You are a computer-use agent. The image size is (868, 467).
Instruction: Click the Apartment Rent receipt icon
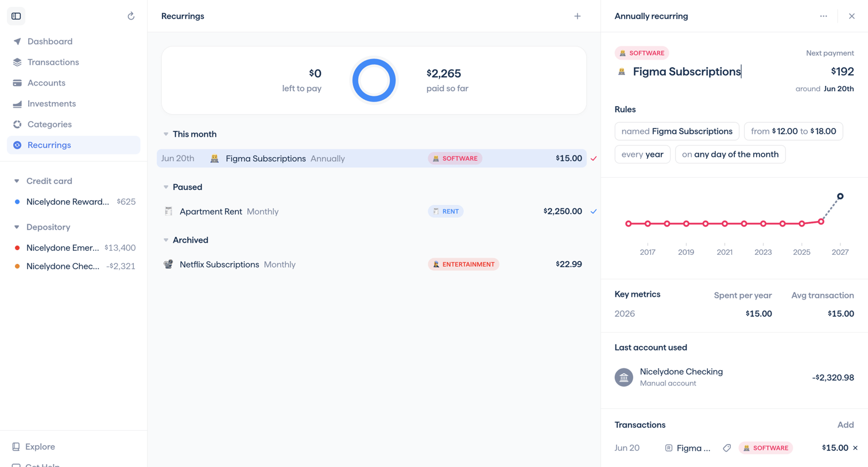pyautogui.click(x=168, y=211)
